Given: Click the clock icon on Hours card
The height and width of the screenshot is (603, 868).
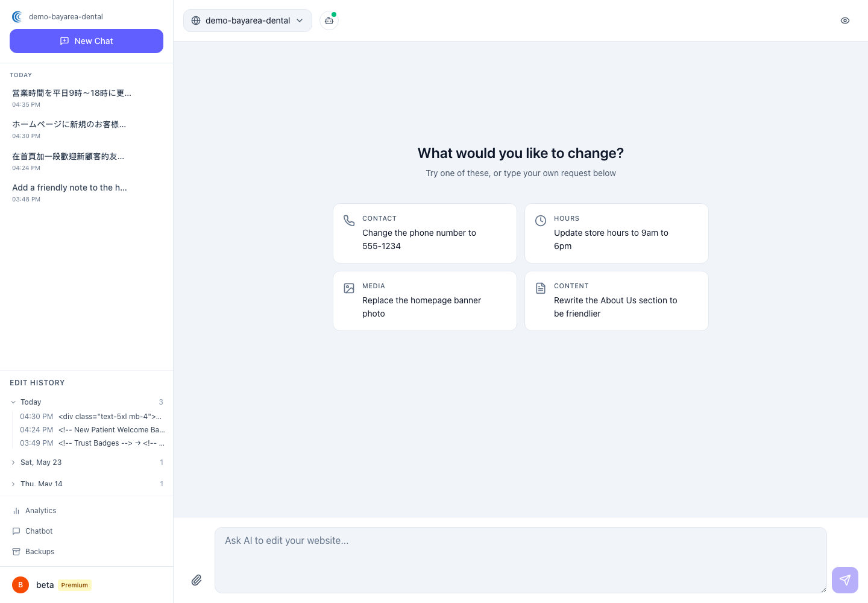Looking at the screenshot, I should (541, 221).
